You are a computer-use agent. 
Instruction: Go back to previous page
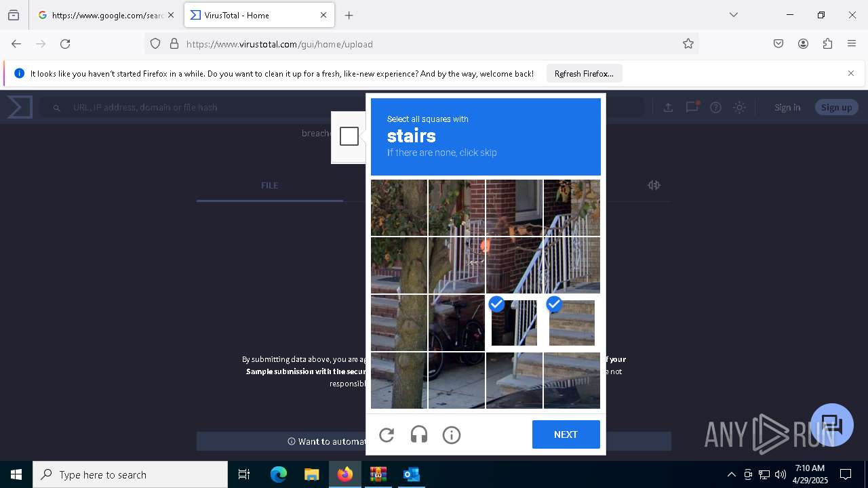(x=16, y=44)
